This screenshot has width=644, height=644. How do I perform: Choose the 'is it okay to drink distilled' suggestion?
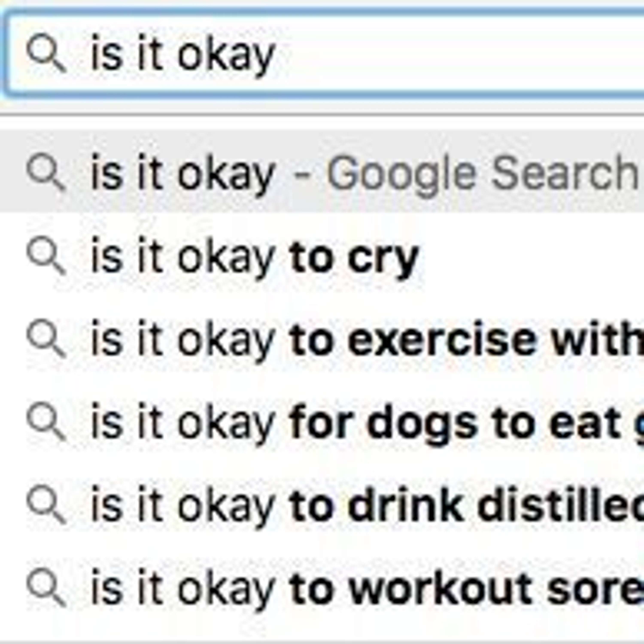click(x=333, y=506)
